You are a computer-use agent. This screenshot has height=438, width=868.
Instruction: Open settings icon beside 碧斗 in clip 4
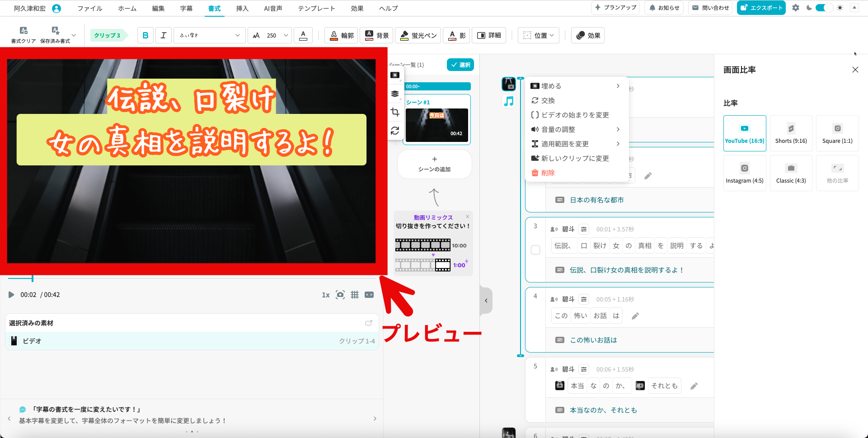click(584, 299)
